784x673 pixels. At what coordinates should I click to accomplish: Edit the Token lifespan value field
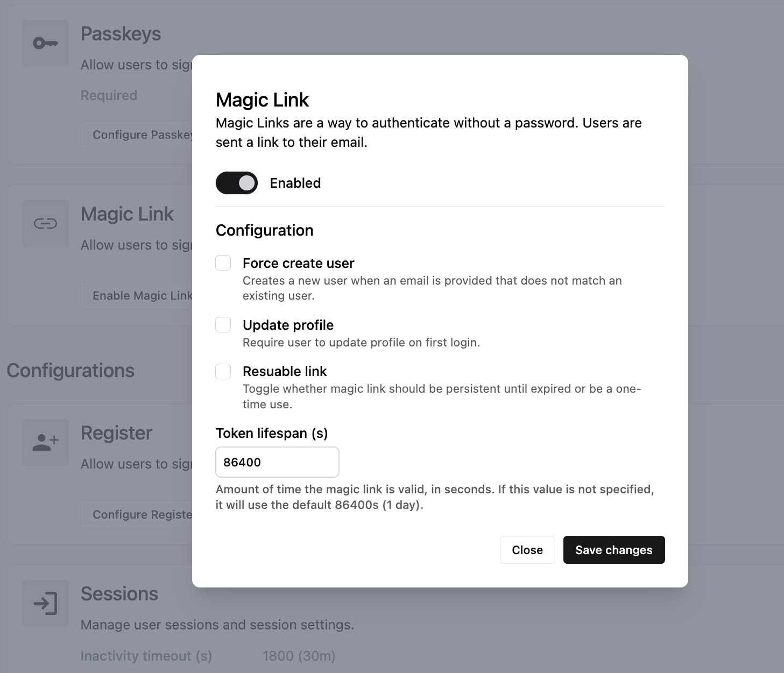(x=277, y=462)
